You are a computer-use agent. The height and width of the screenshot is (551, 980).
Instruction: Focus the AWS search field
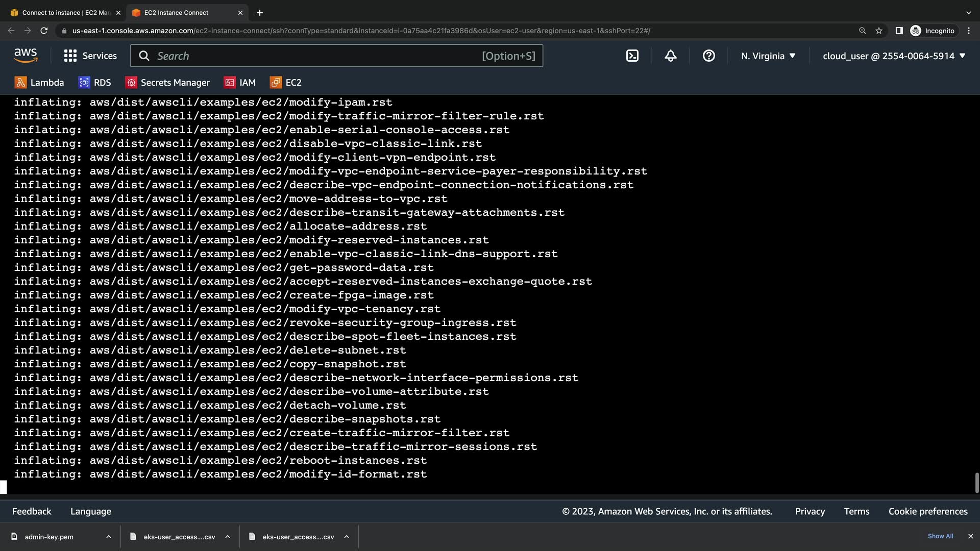click(x=316, y=56)
